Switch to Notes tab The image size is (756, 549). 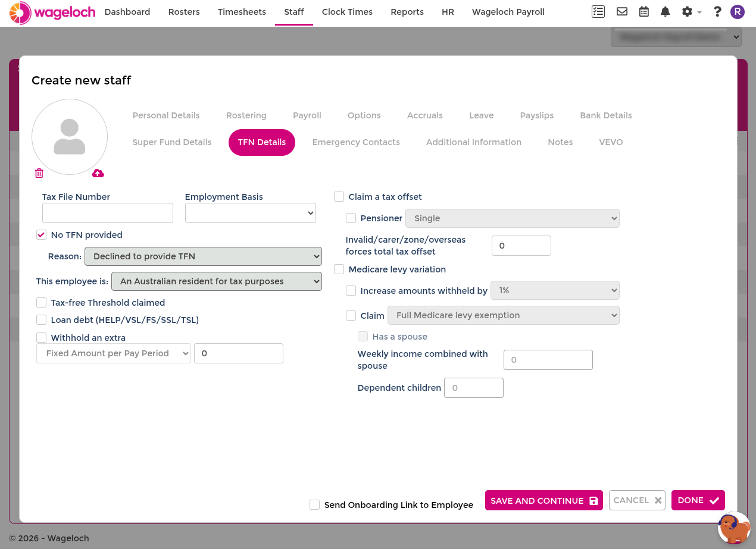[x=560, y=142]
